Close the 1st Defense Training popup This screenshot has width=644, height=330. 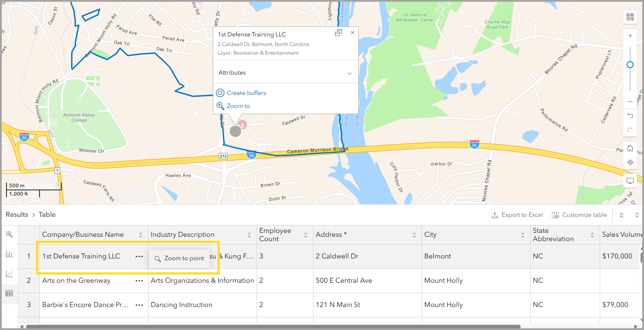click(353, 33)
